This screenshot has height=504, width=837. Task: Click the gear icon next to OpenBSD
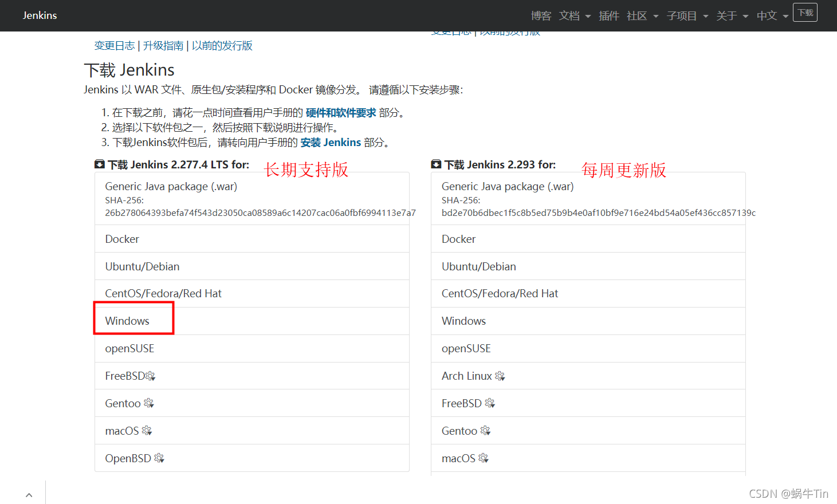pos(159,458)
